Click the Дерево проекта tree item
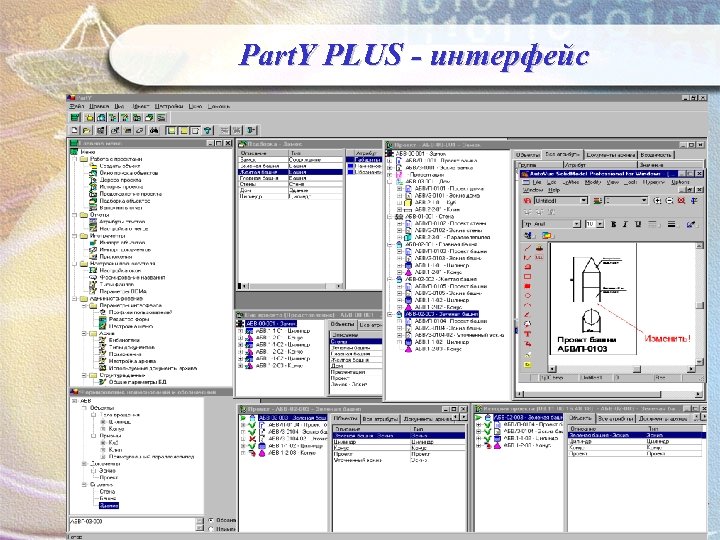 point(120,180)
